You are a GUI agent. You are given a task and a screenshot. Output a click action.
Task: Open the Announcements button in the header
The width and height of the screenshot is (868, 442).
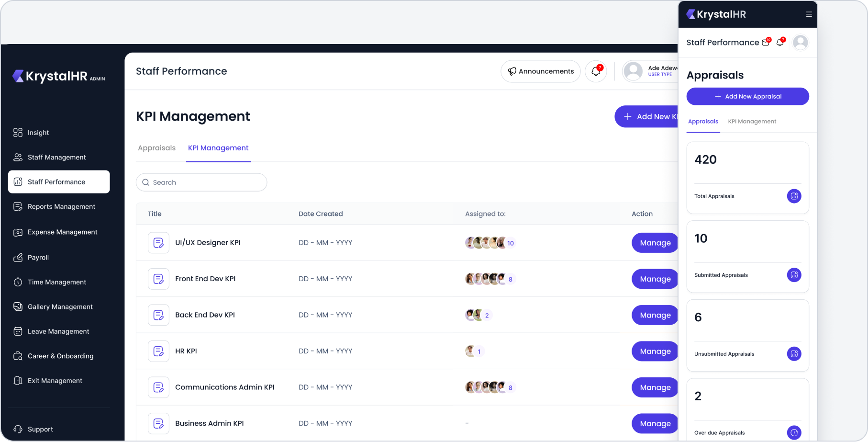click(540, 71)
